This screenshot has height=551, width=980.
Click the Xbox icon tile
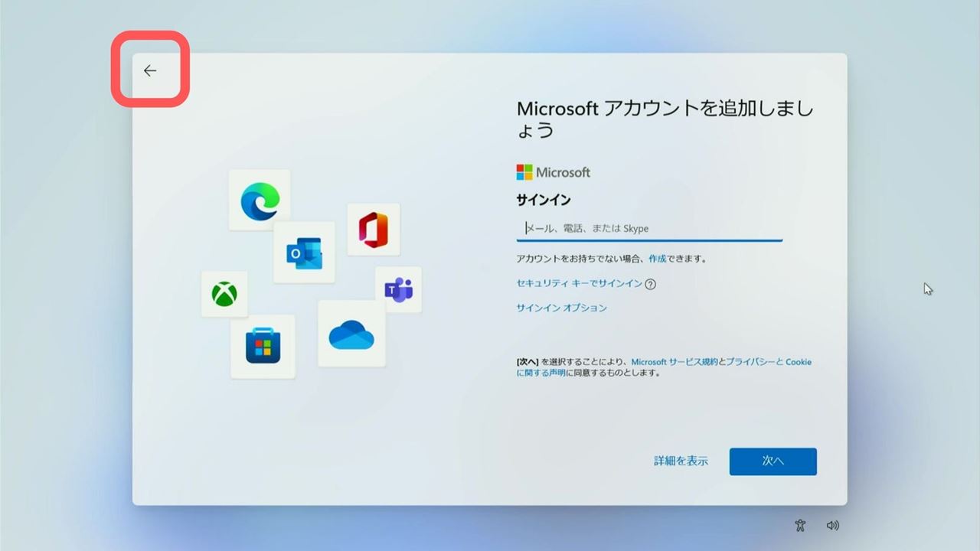click(224, 294)
